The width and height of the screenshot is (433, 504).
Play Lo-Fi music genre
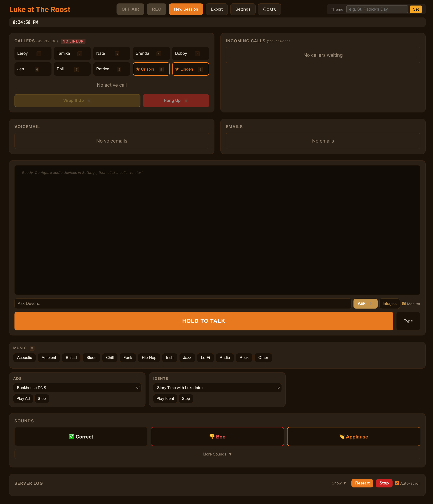pos(205,358)
